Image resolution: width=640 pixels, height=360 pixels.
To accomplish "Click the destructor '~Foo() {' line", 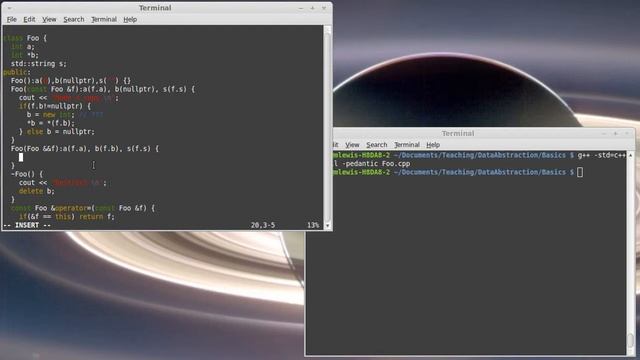I will click(x=27, y=174).
